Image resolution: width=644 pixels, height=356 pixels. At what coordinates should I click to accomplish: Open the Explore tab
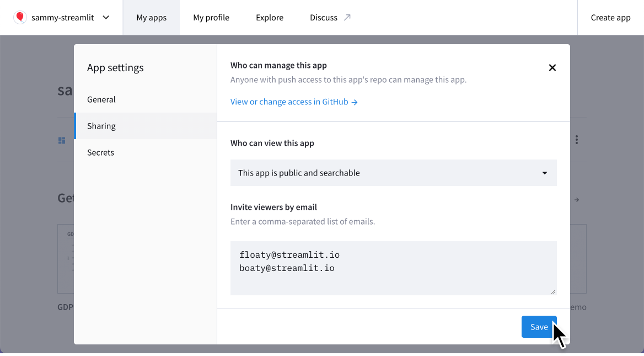269,17
